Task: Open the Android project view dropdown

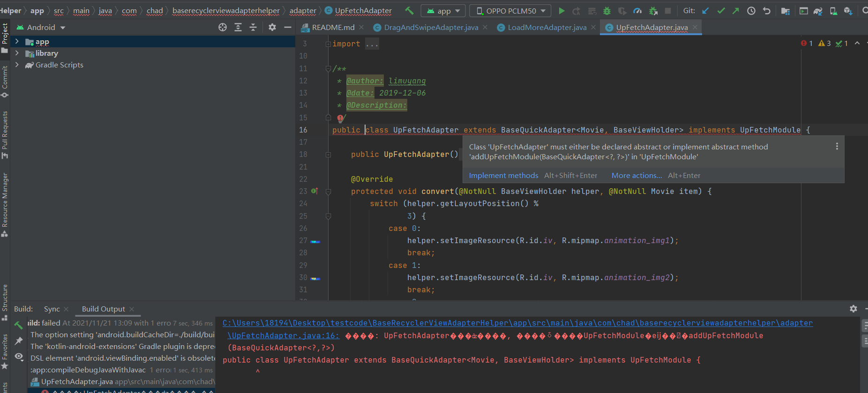Action: [x=41, y=27]
